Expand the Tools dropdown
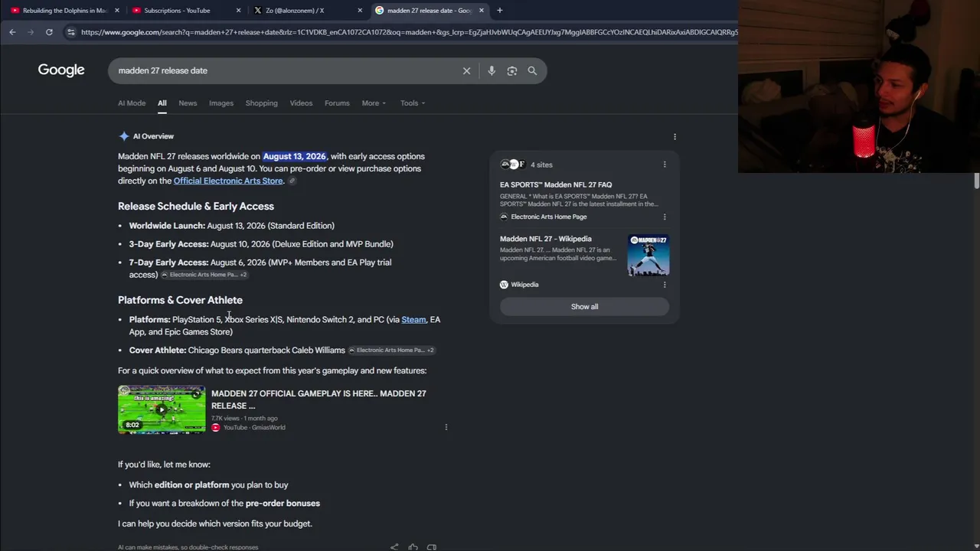Image resolution: width=980 pixels, height=551 pixels. click(413, 103)
